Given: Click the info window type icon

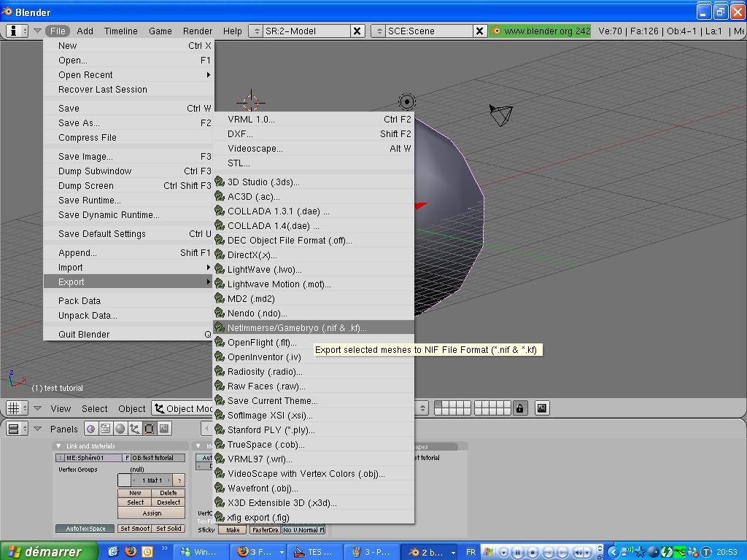Looking at the screenshot, I should pyautogui.click(x=17, y=31).
